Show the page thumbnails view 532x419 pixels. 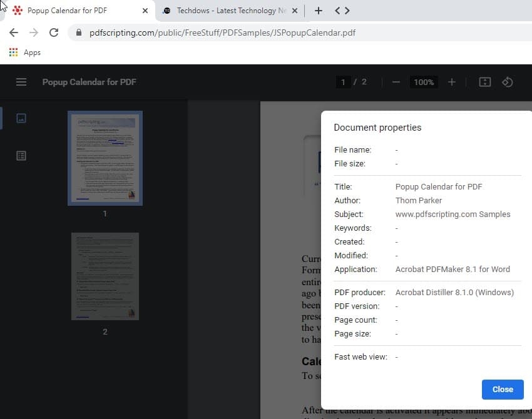point(21,118)
